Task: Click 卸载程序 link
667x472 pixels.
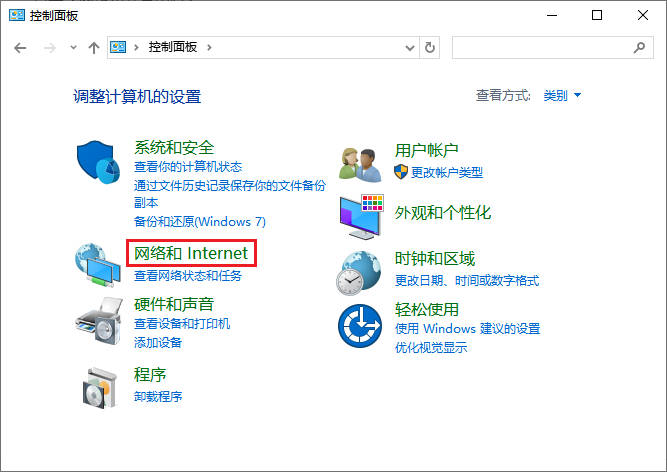Action: pyautogui.click(x=158, y=396)
